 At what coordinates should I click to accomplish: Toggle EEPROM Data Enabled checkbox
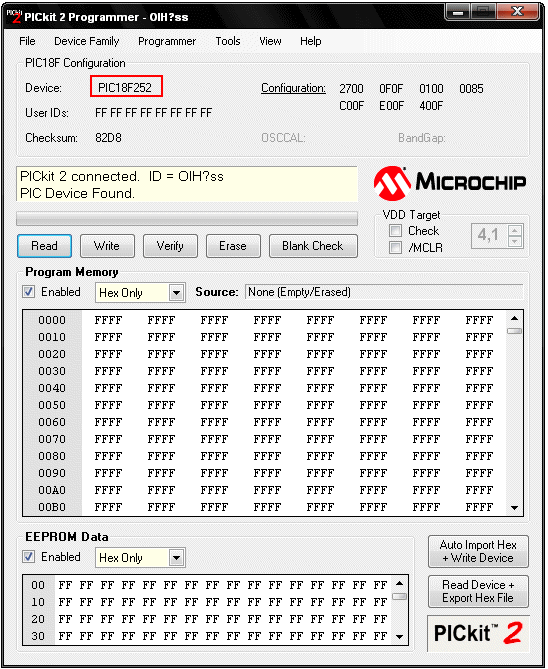[x=29, y=557]
